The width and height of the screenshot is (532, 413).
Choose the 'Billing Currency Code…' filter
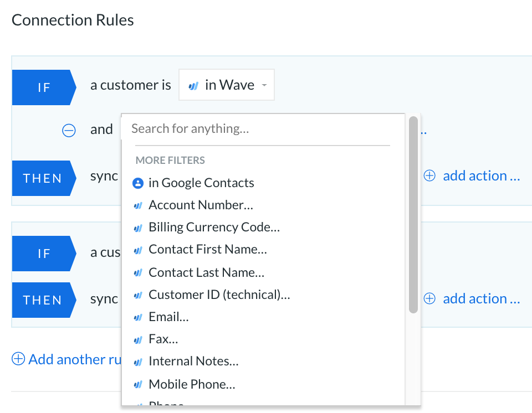tap(214, 227)
